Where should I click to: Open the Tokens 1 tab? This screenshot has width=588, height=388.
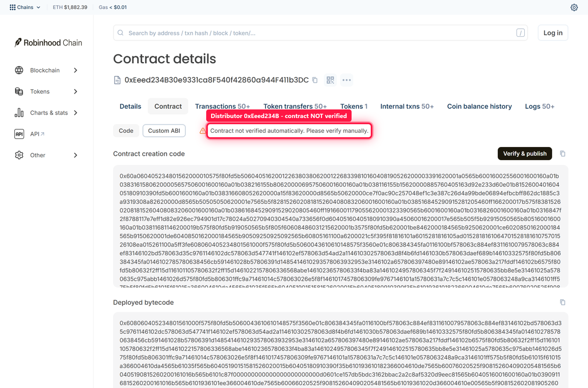click(x=354, y=106)
